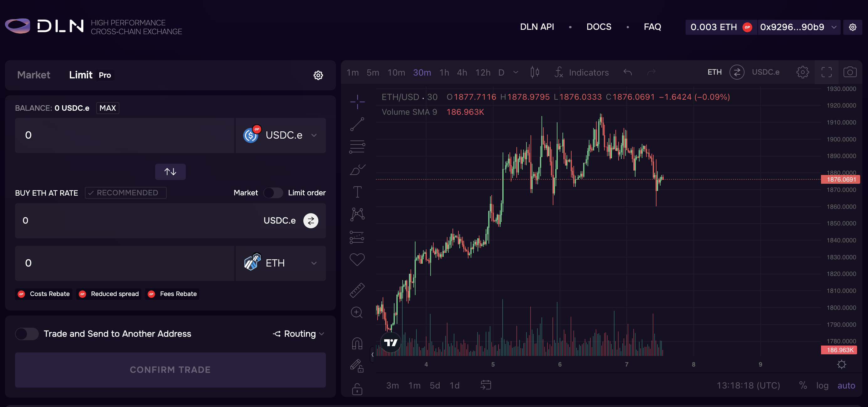Viewport: 868px width, 407px height.
Task: Toggle Market to Limit order switch
Action: (x=273, y=193)
